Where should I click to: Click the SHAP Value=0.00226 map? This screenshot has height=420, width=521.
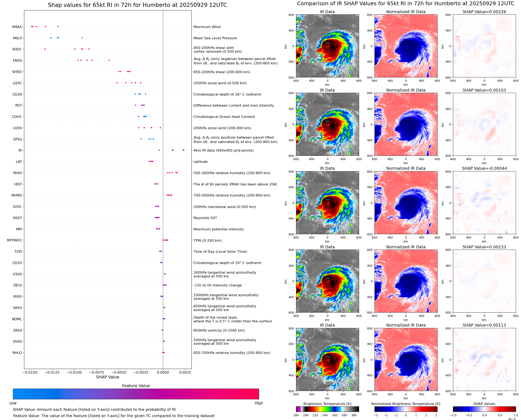(484, 46)
